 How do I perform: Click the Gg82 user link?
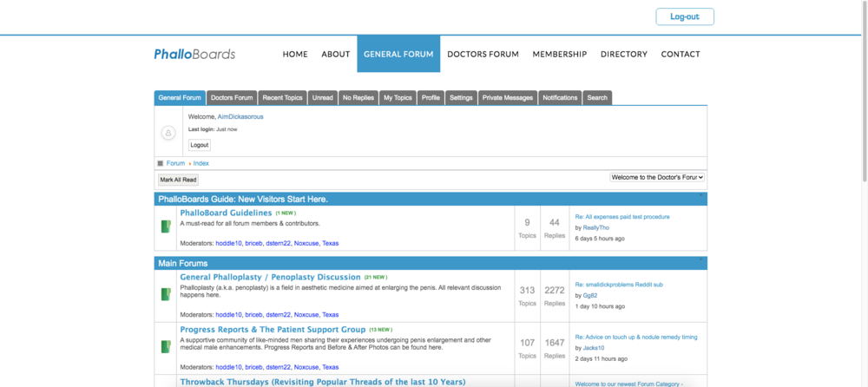click(x=590, y=296)
